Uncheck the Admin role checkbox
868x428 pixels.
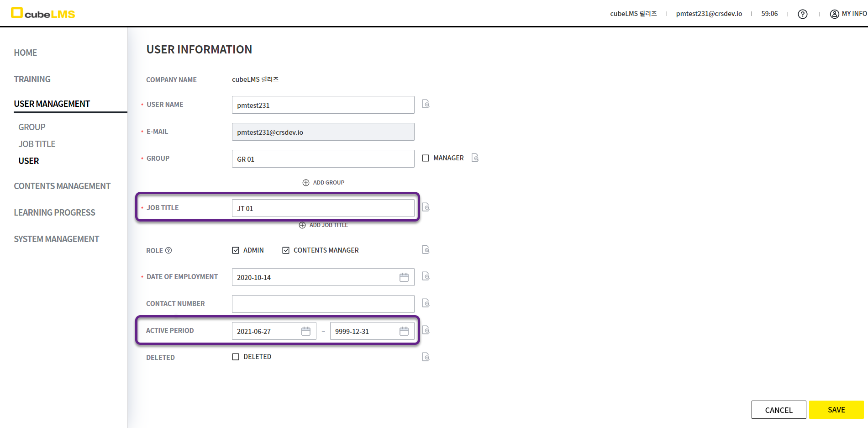click(236, 250)
